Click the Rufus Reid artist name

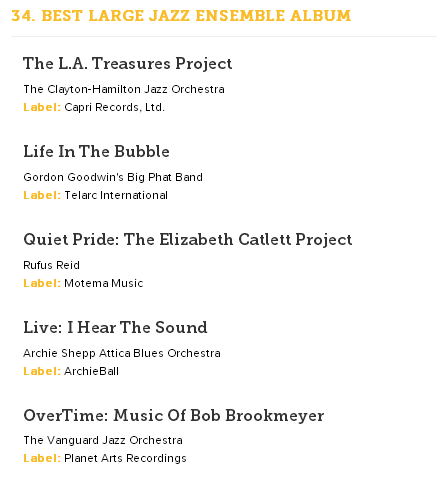(51, 265)
